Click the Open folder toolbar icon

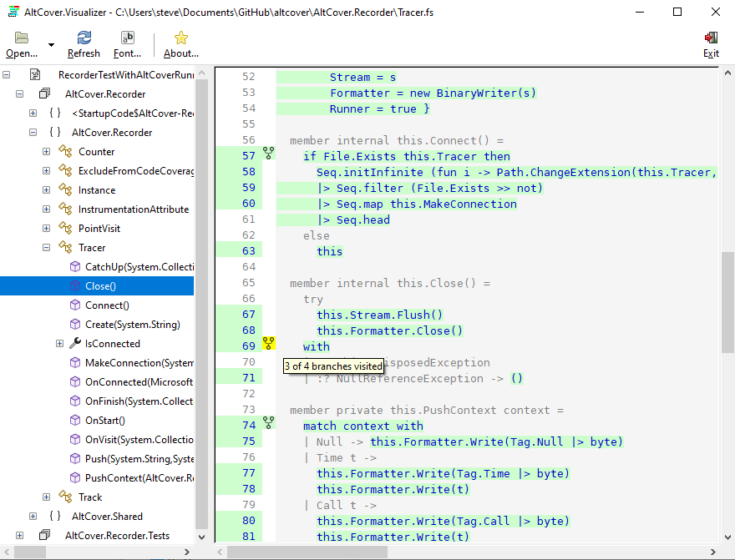22,38
